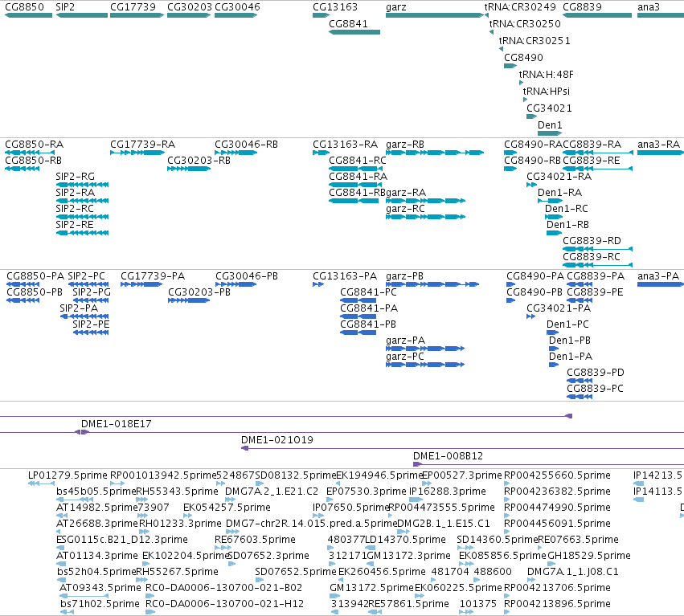The height and width of the screenshot is (616, 684).
Task: Select the LP01279.5prime EST label
Action: [x=68, y=475]
